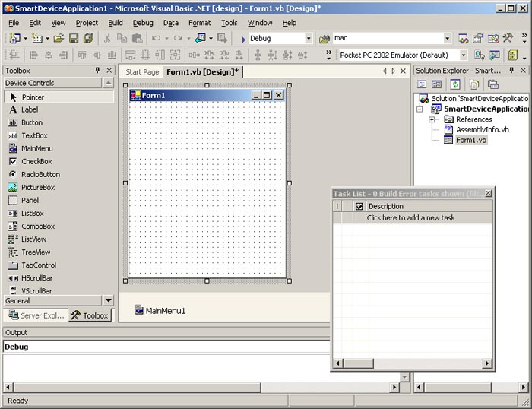This screenshot has height=409, width=532.
Task: Click the Save All icon
Action: pos(89,38)
